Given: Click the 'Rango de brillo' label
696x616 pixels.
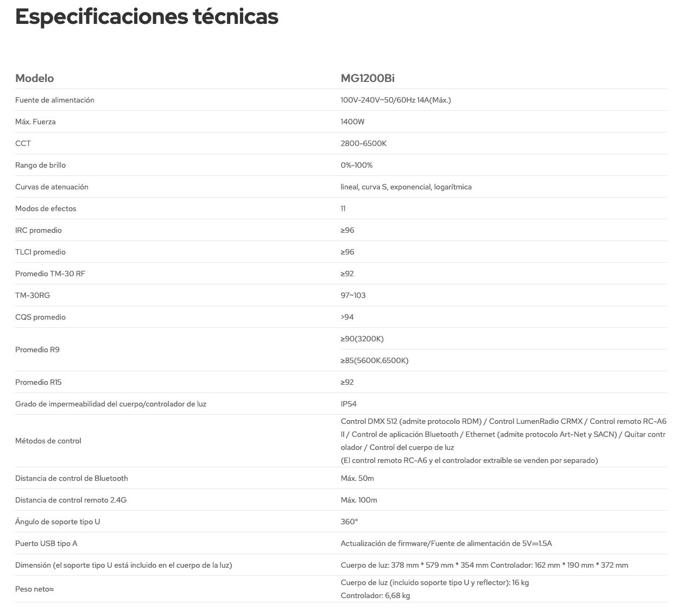Looking at the screenshot, I should coord(41,165).
